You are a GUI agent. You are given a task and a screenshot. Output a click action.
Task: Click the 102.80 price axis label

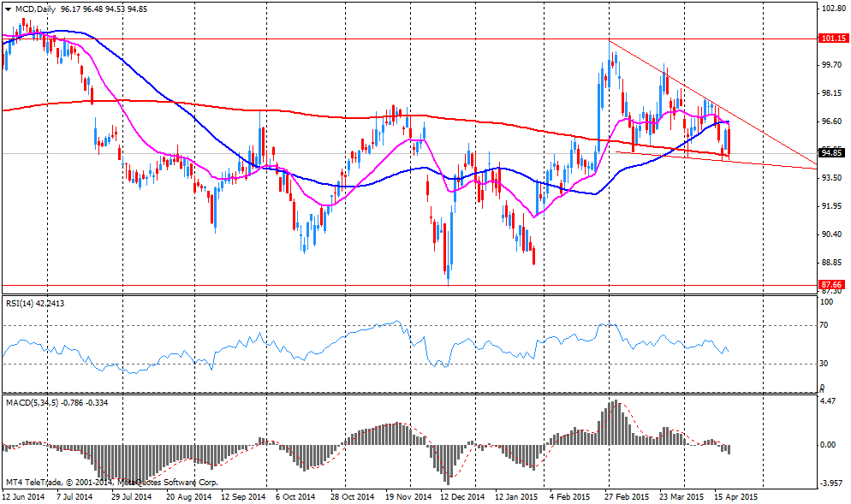tap(834, 9)
